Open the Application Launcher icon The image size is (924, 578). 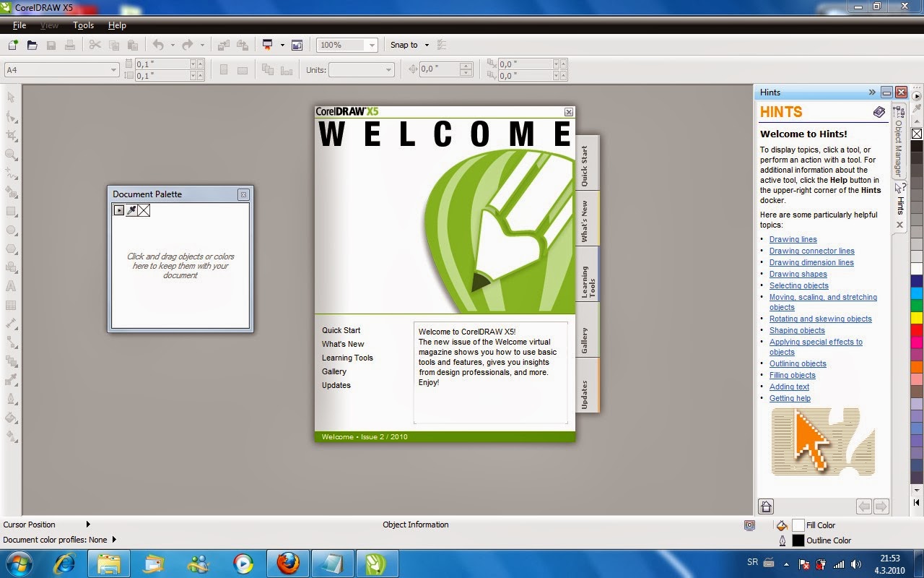(x=268, y=45)
